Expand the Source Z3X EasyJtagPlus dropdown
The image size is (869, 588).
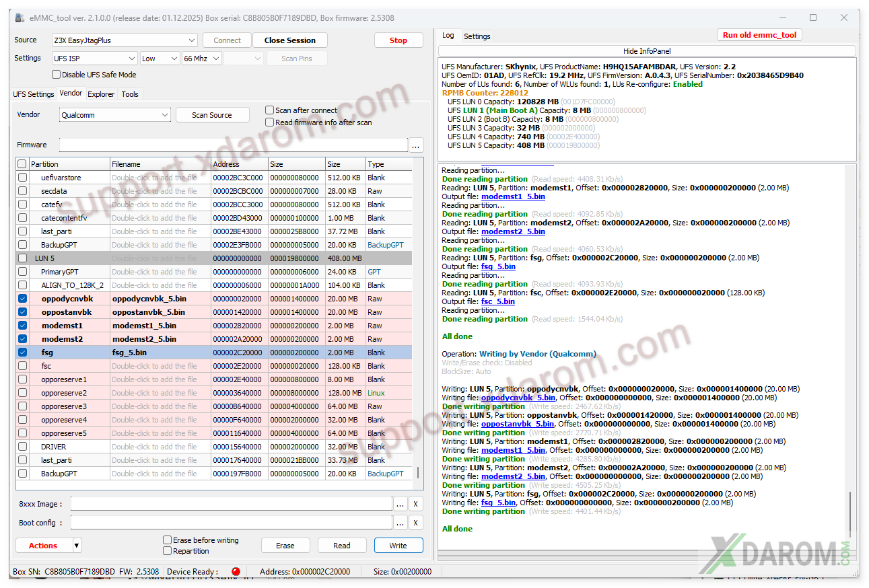pyautogui.click(x=191, y=40)
